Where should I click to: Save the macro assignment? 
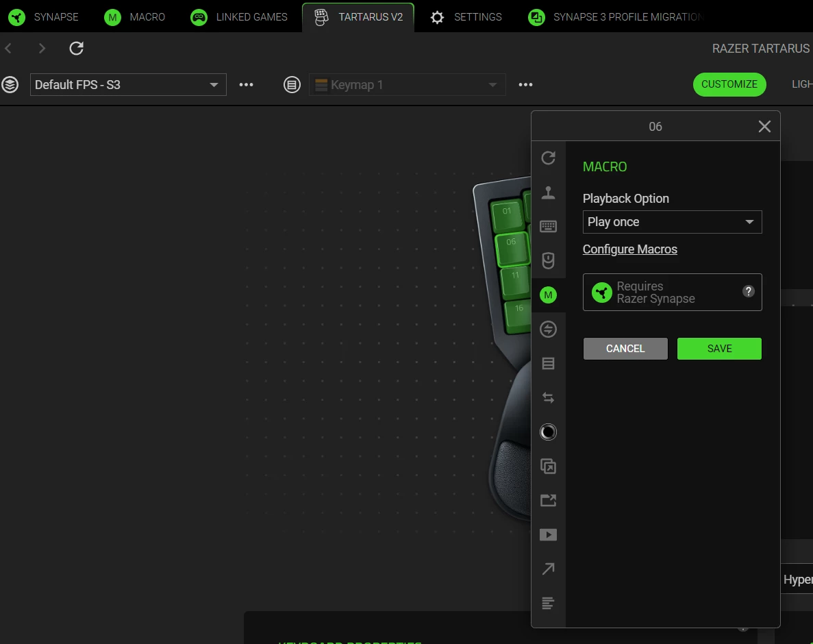(719, 349)
